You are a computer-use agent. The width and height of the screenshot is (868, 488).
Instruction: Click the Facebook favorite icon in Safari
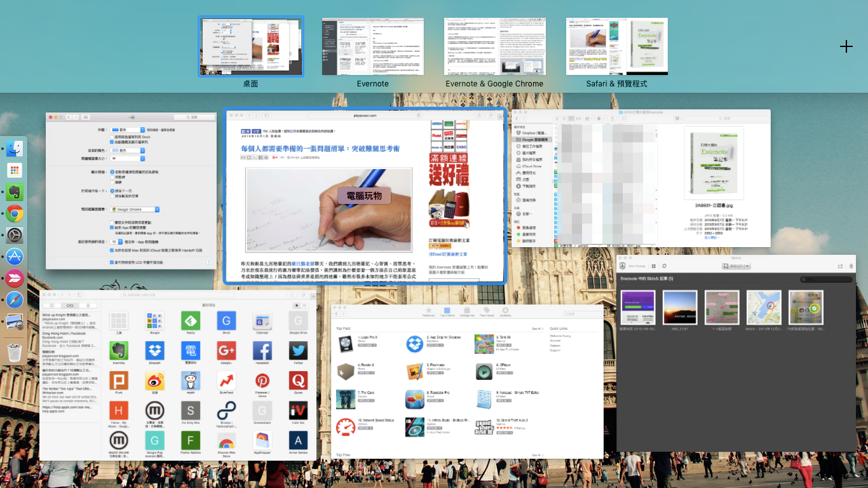tap(262, 351)
